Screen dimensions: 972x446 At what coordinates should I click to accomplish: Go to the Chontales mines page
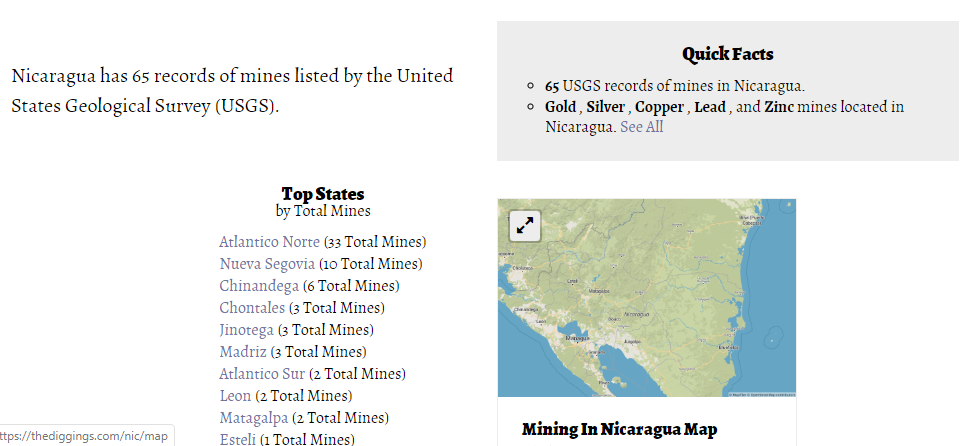click(x=252, y=308)
